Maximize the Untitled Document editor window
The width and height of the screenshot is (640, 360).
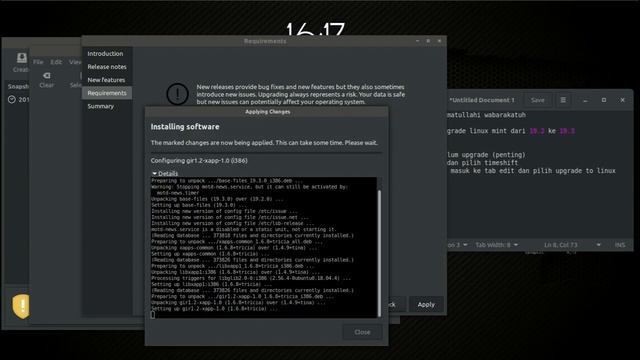(x=604, y=100)
